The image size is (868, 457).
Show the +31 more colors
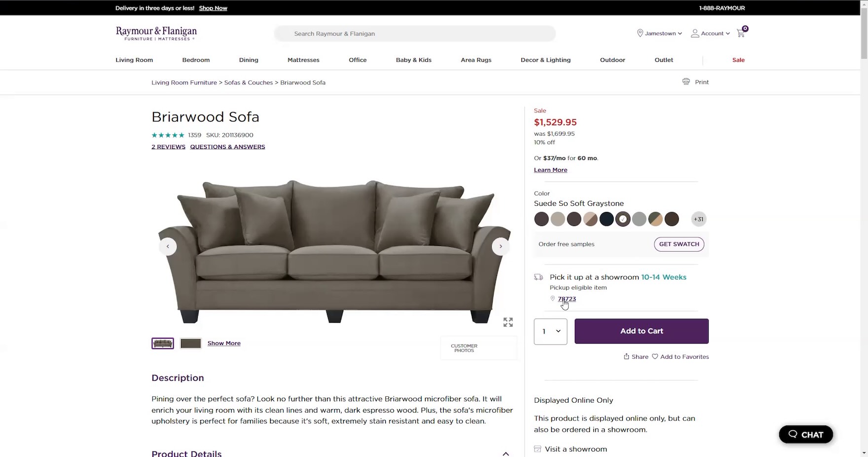tap(698, 219)
